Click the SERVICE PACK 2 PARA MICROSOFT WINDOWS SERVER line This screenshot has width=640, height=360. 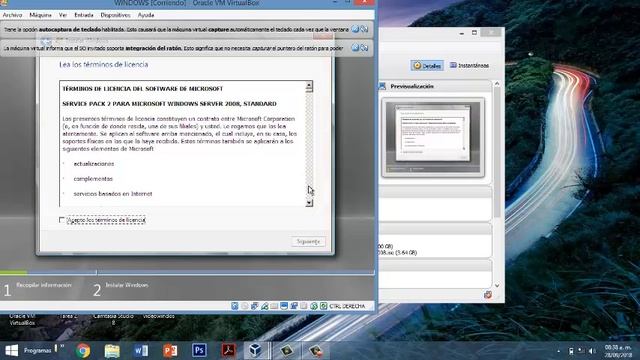click(x=169, y=104)
